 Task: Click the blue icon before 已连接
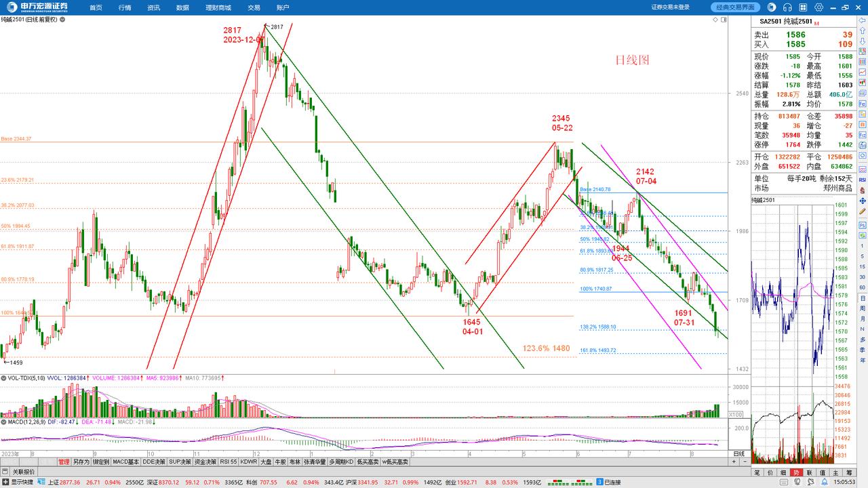click(x=599, y=482)
